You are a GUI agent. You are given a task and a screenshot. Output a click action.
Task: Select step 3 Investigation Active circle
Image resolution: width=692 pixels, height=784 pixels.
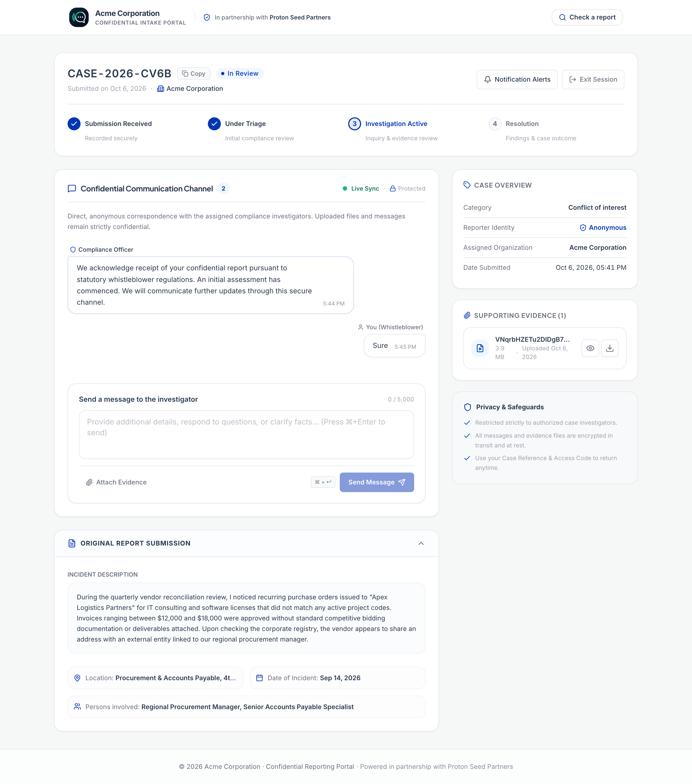pyautogui.click(x=354, y=124)
